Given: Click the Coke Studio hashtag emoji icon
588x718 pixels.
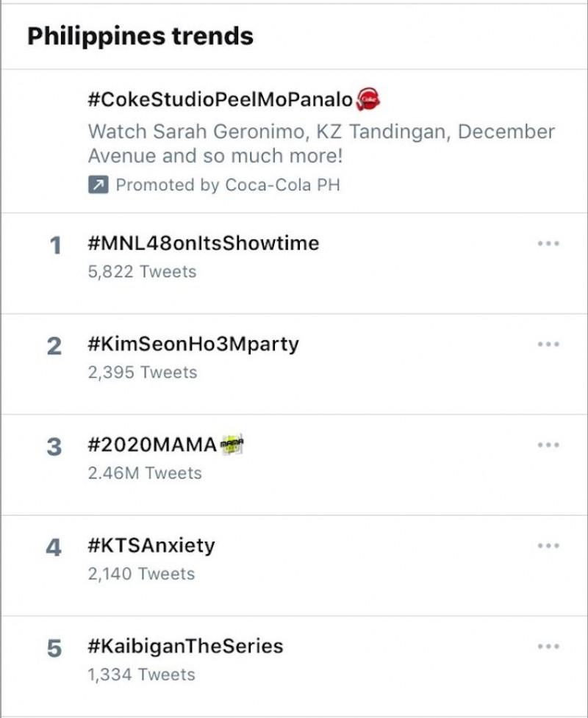Looking at the screenshot, I should (368, 98).
